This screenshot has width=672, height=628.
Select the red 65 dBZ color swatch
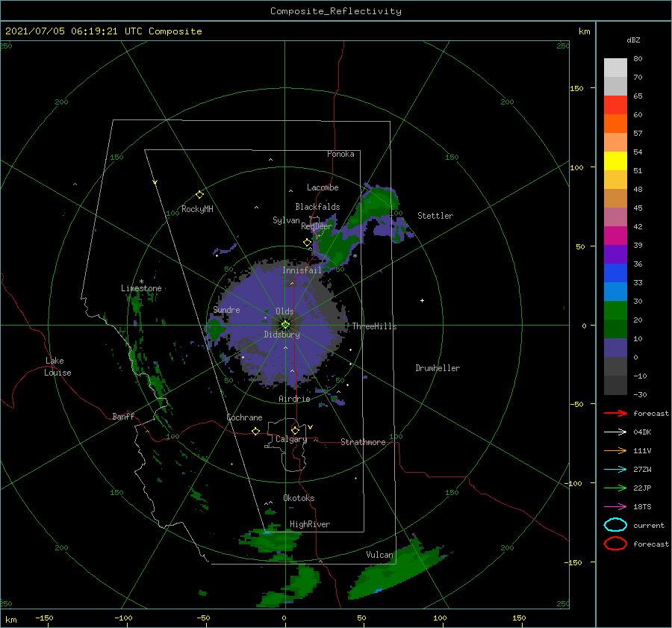[x=615, y=105]
